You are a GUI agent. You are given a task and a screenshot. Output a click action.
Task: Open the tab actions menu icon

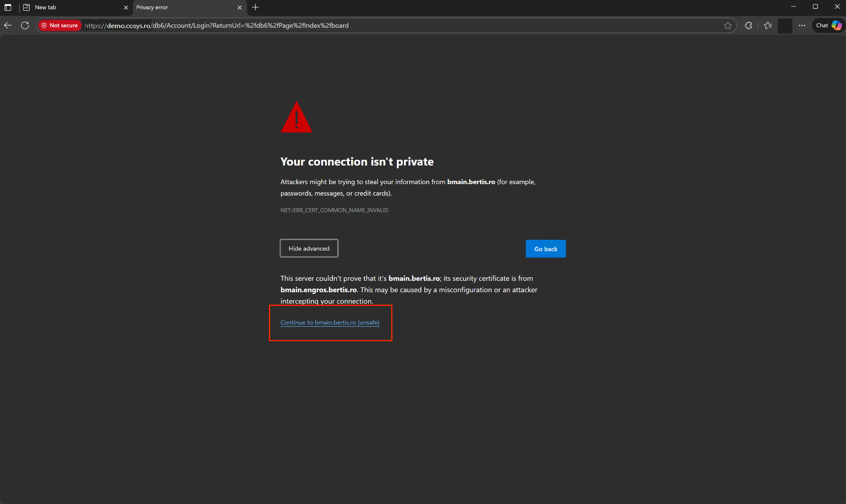pyautogui.click(x=8, y=7)
